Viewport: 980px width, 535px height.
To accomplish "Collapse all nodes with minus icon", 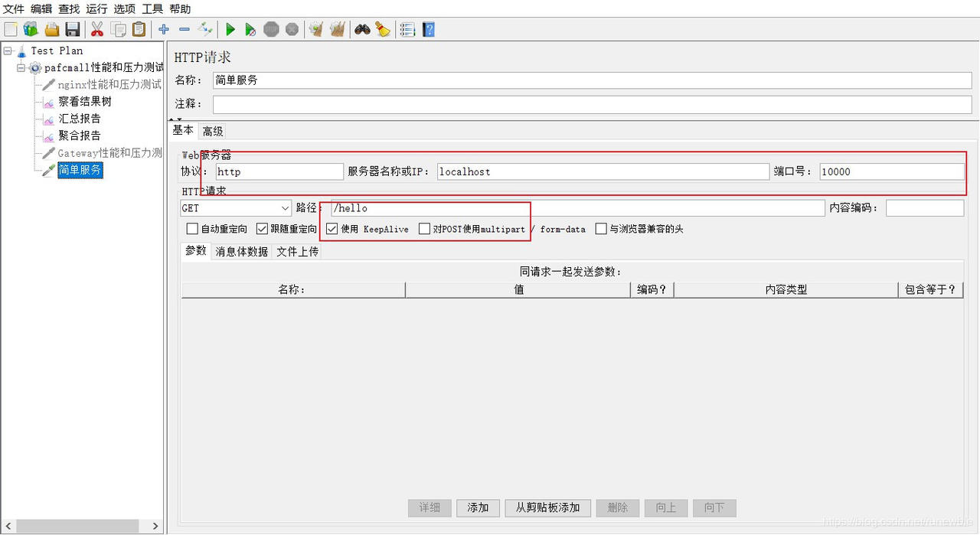I will pos(185,29).
